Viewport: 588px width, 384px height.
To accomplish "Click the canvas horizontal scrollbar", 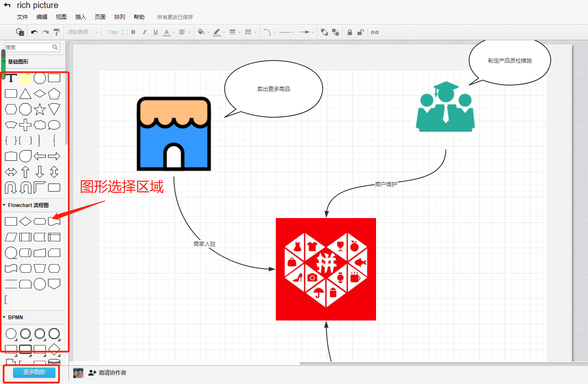I will coord(444,363).
